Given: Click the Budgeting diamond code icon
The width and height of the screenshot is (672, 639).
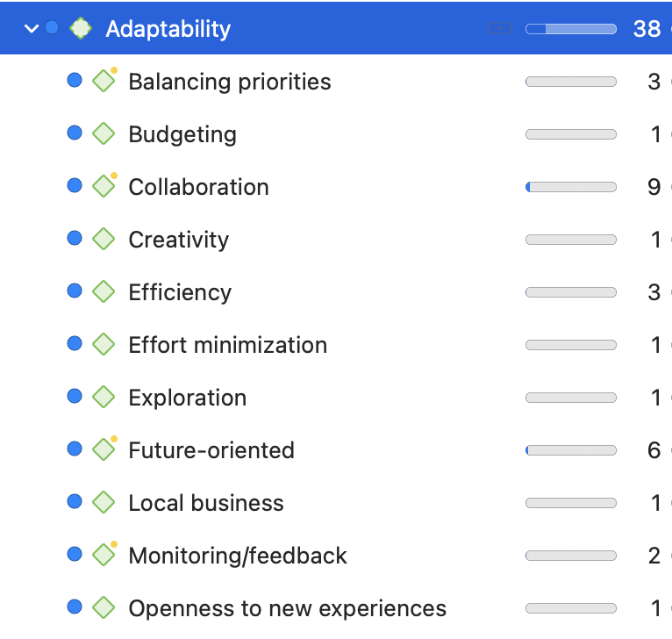Looking at the screenshot, I should pyautogui.click(x=104, y=134).
